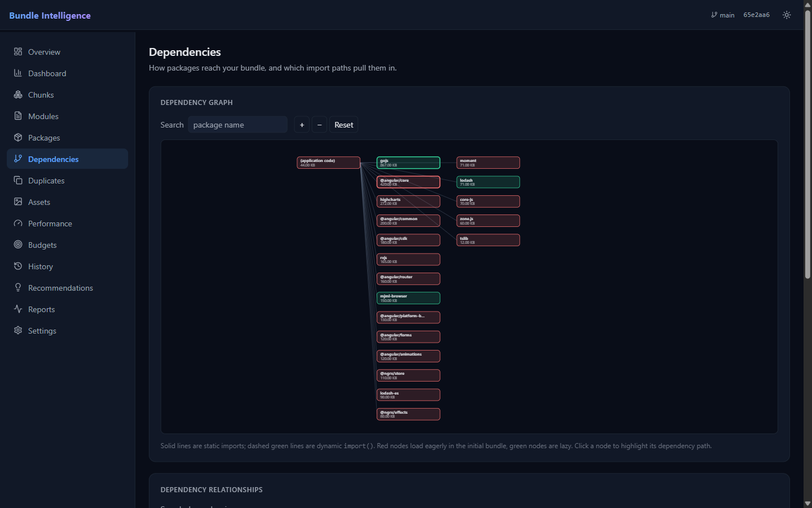Open Settings via the gear icon
Screen dimensions: 812x508
click(x=18, y=330)
